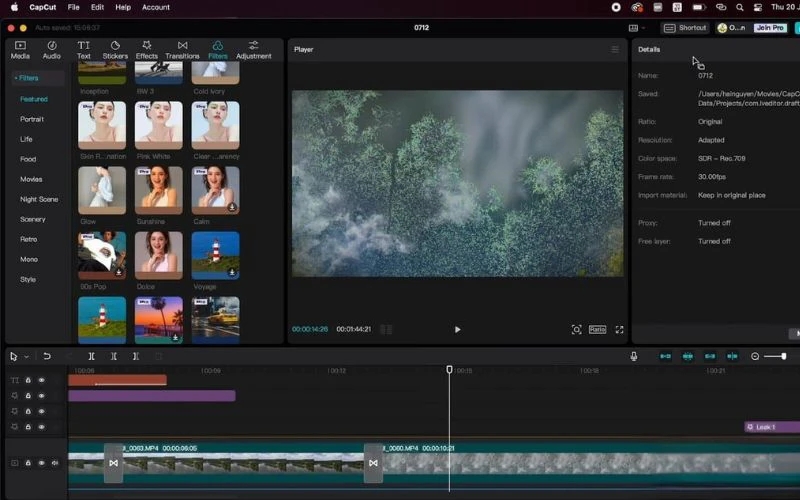Hide the Leak 1 track
Image resolution: width=800 pixels, height=500 pixels.
click(x=41, y=427)
